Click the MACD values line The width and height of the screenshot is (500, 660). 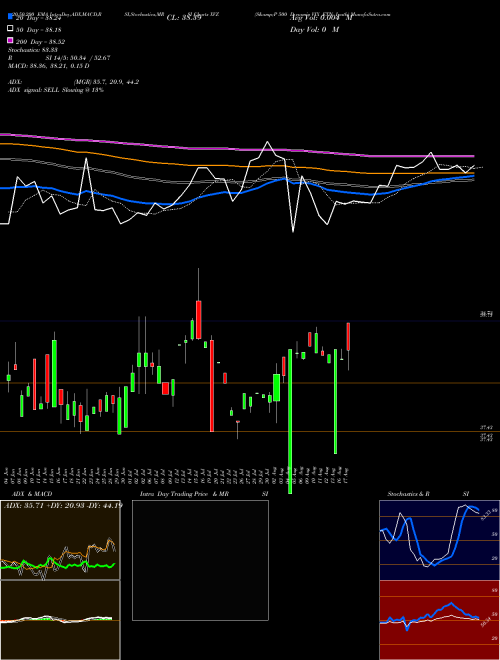[x=49, y=66]
